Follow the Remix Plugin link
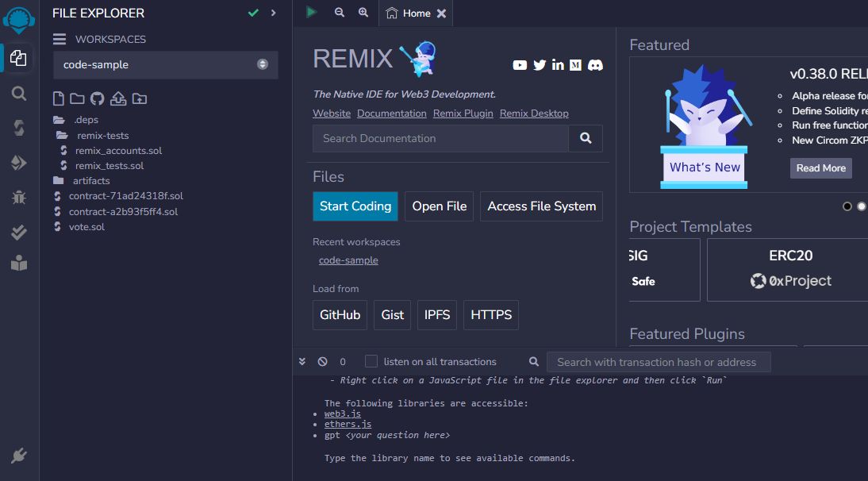The width and height of the screenshot is (868, 481). 463,114
